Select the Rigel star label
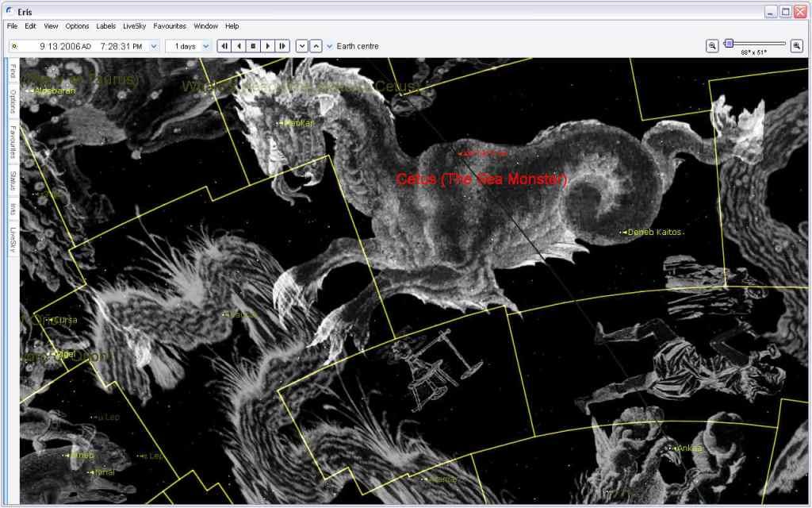The width and height of the screenshot is (812, 508). [x=65, y=354]
